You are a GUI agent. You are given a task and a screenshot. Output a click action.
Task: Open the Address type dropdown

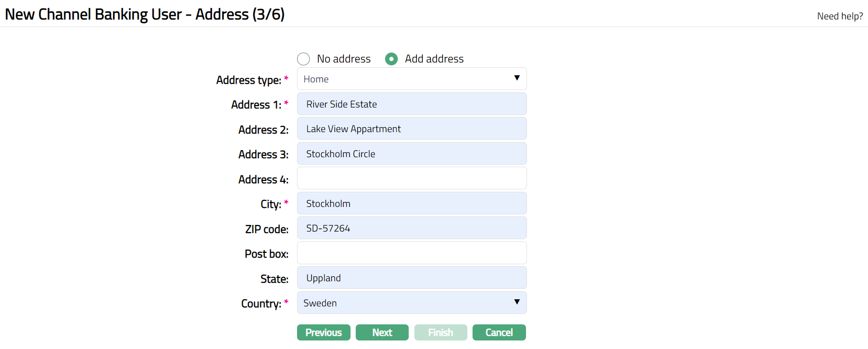pos(411,79)
